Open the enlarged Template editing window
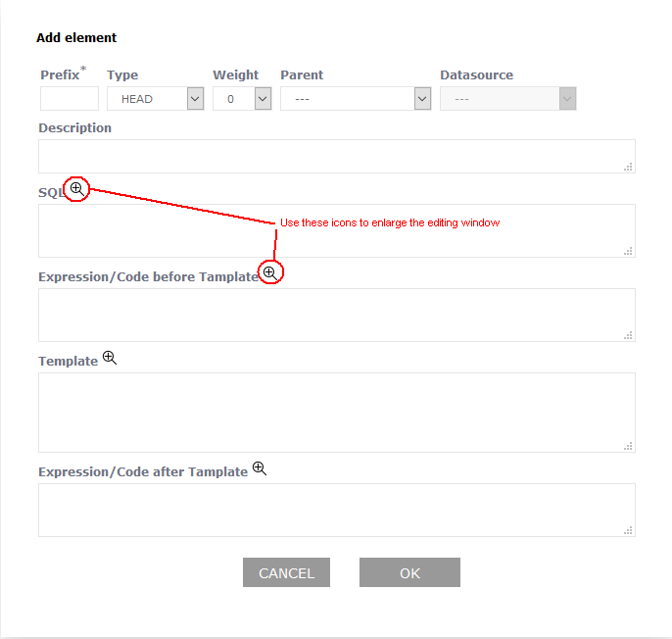Viewport: 672px width, 639px height. 110,359
